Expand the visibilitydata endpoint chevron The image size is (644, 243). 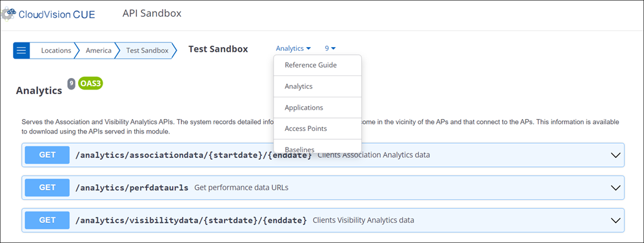(615, 220)
